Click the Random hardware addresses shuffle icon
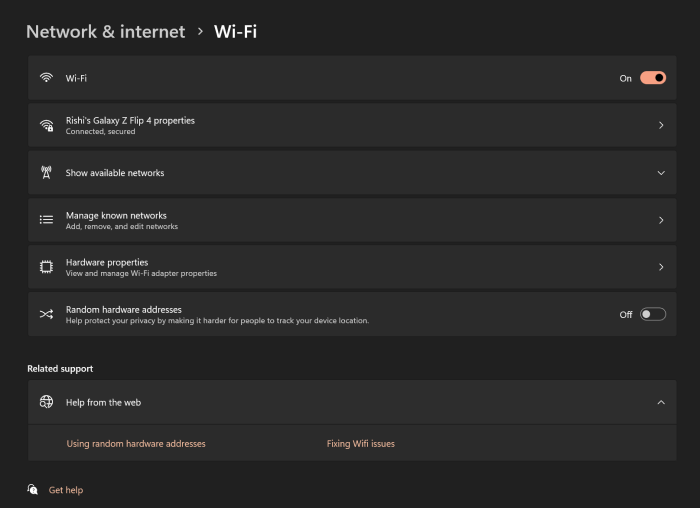The width and height of the screenshot is (700, 508). pos(46,314)
